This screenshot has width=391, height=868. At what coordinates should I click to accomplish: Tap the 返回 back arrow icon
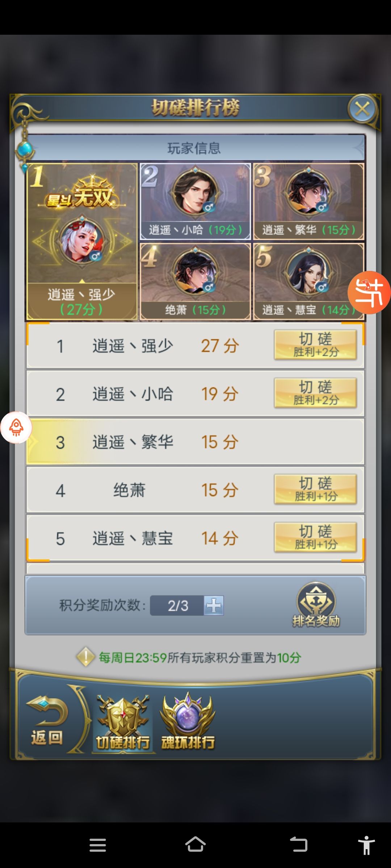pos(47,722)
